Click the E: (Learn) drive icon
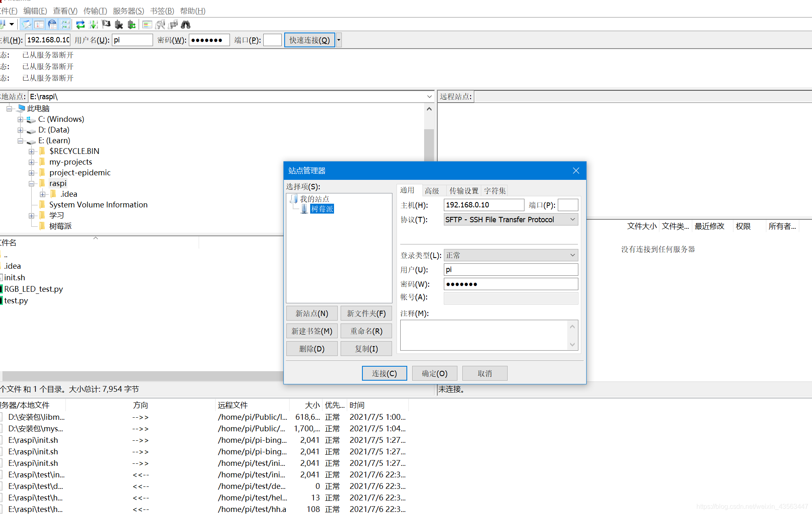812x514 pixels. (31, 141)
